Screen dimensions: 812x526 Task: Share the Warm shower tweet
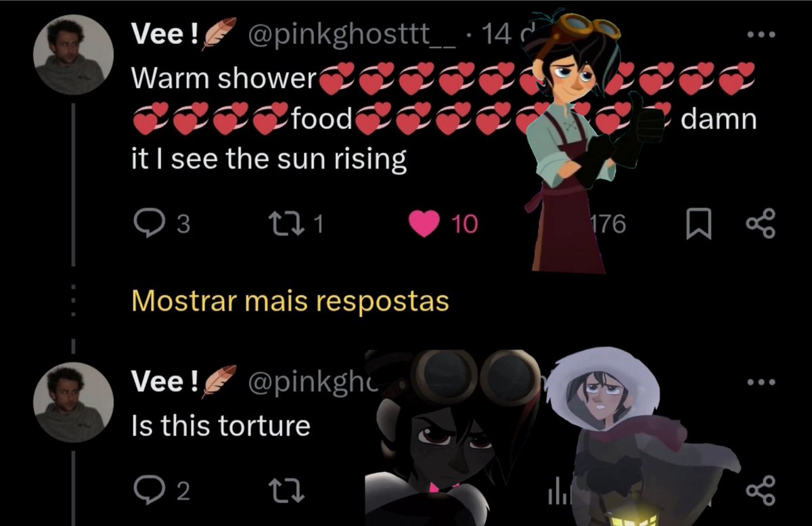coord(761,224)
